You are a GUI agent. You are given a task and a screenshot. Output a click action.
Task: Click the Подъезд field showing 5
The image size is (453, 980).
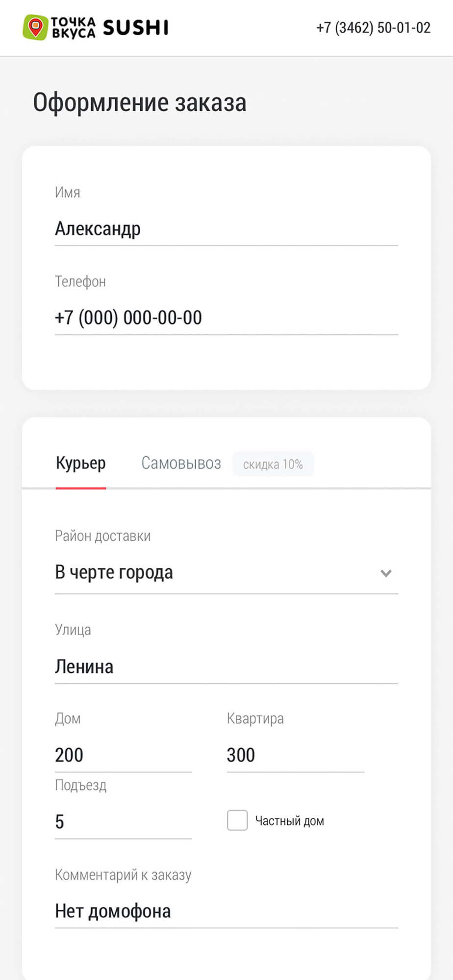click(123, 822)
